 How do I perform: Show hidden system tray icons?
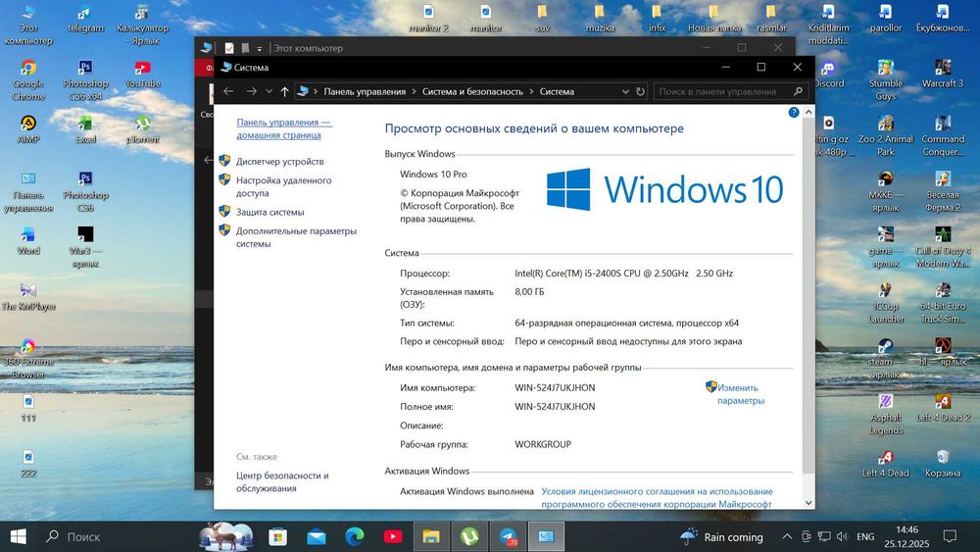(787, 536)
